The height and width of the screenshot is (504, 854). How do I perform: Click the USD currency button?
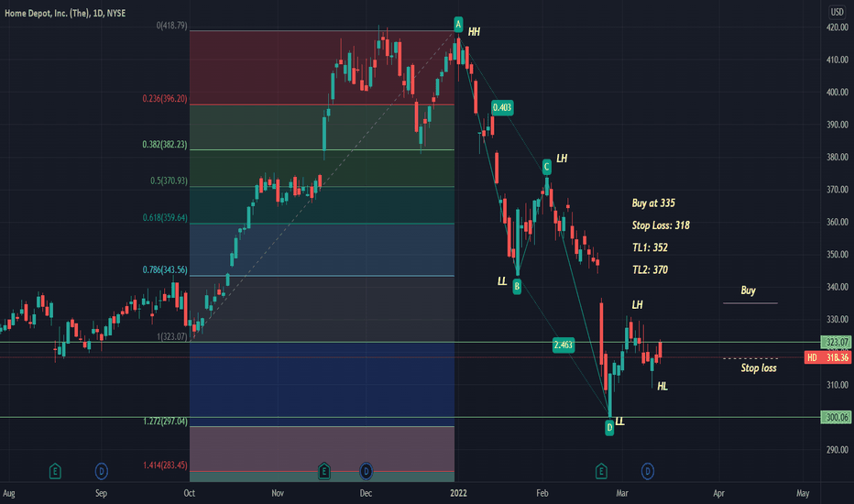click(x=837, y=12)
